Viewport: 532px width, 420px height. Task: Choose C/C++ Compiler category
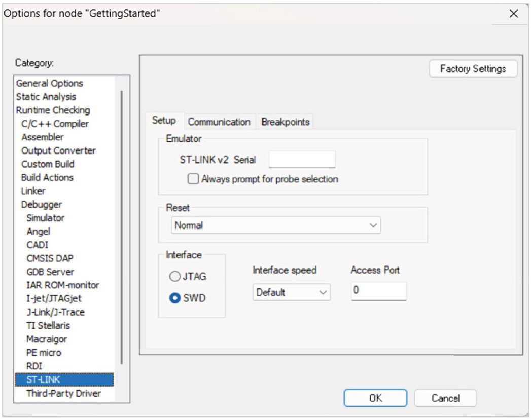click(x=55, y=124)
